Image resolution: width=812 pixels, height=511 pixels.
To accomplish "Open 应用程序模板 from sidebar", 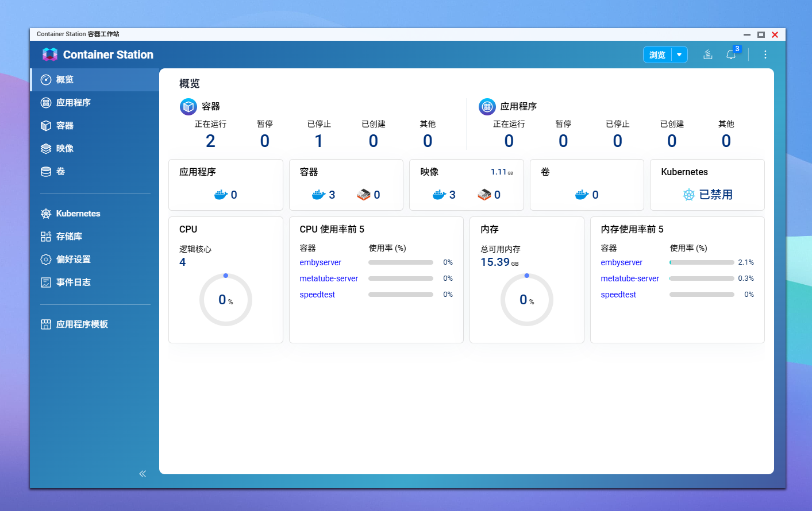I will tap(82, 324).
